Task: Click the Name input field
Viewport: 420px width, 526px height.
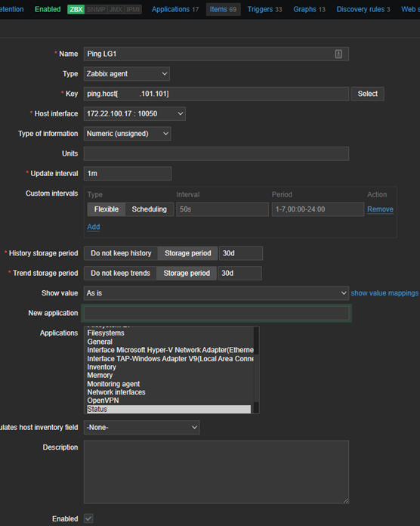Action: (x=216, y=54)
